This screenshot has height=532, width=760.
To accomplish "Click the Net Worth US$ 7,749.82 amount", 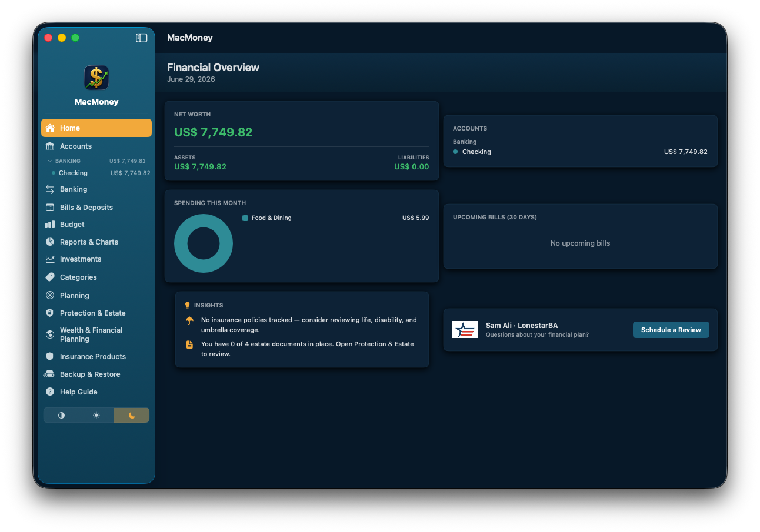I will pos(213,132).
